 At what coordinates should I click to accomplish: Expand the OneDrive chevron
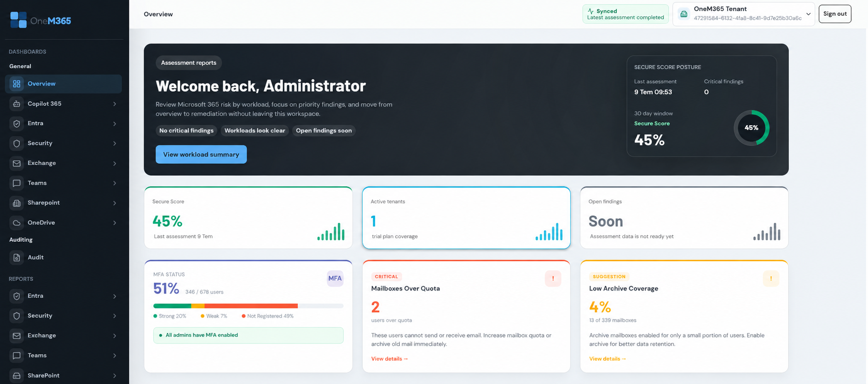[x=115, y=223]
